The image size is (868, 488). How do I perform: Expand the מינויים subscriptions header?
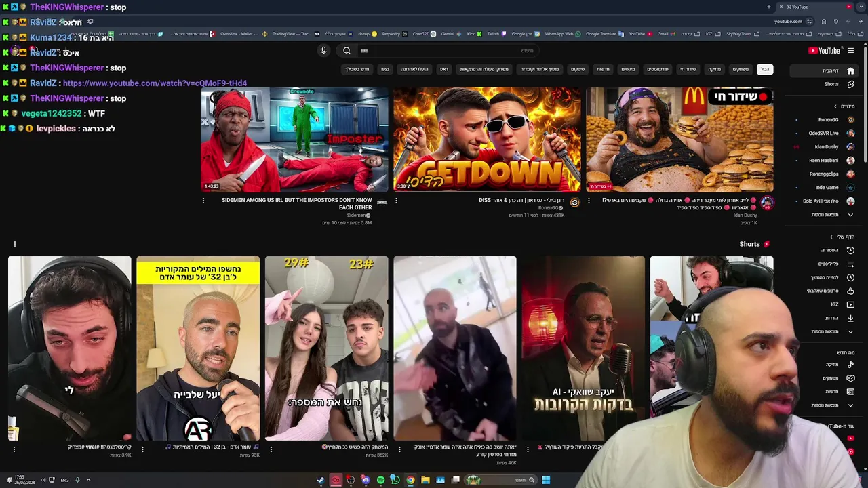coord(844,106)
